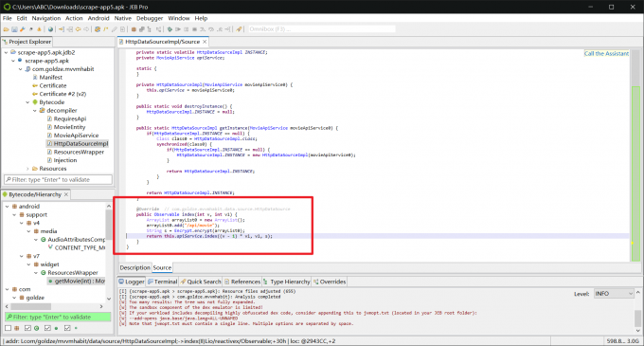The height and width of the screenshot is (346, 644).
Task: Click the JEB app icon in title bar
Action: pos(7,7)
